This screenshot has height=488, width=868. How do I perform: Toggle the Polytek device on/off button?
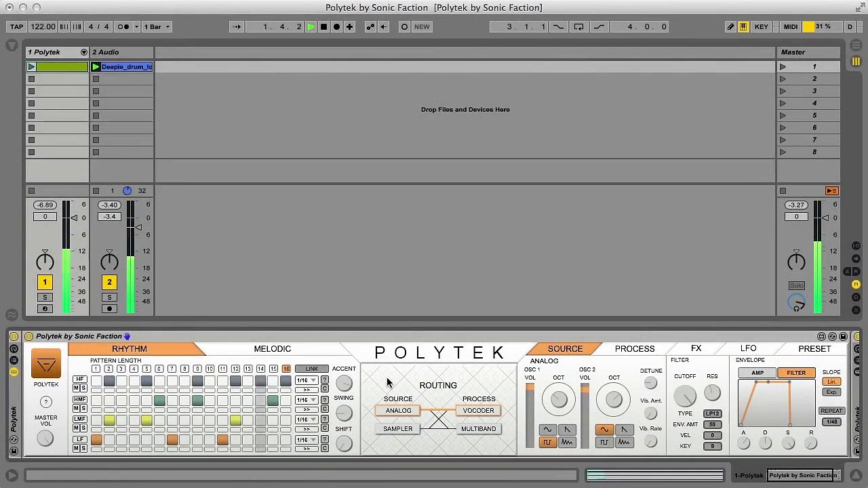pyautogui.click(x=28, y=336)
